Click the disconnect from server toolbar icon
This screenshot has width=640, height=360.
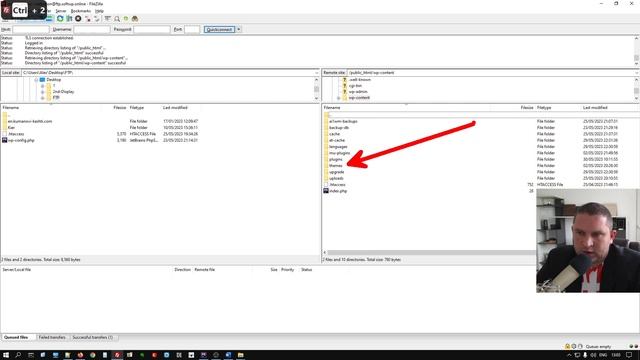[87, 18]
